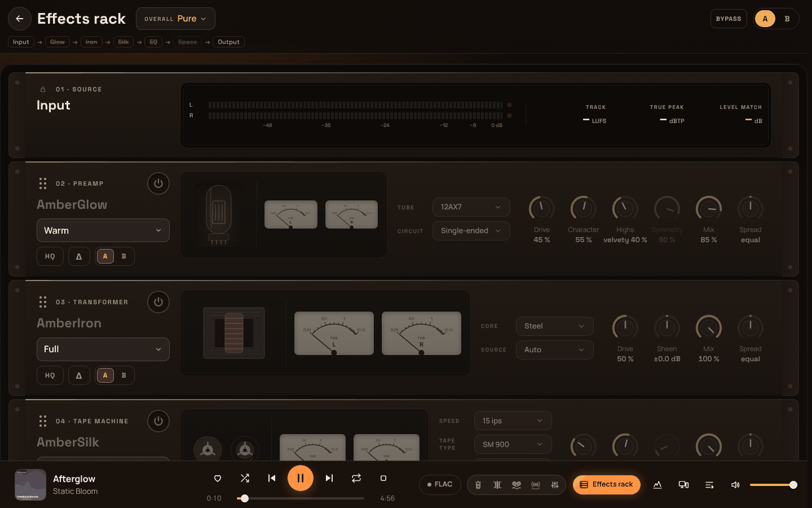Enable shuffle playback

pyautogui.click(x=245, y=478)
